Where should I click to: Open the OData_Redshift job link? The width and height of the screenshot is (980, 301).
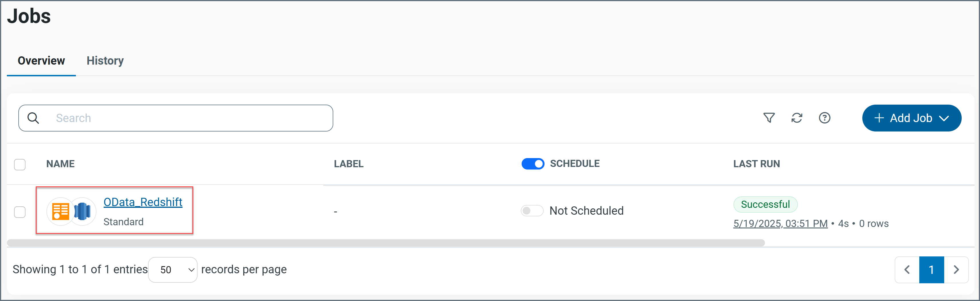point(143,202)
